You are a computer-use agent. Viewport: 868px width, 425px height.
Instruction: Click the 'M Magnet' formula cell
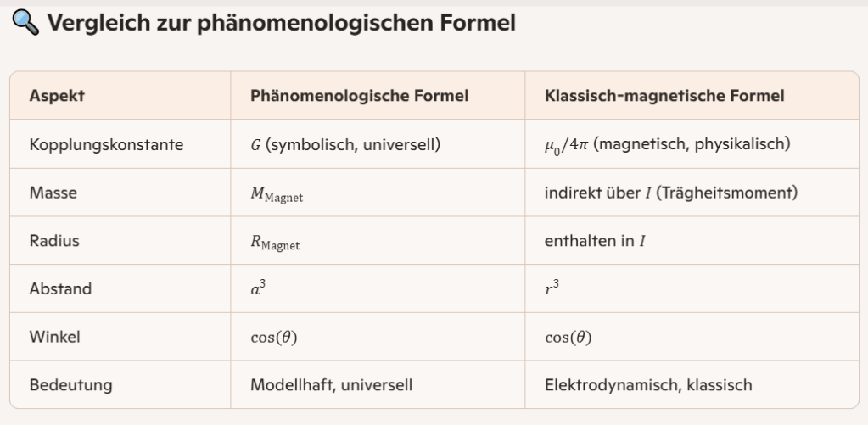coord(277,194)
